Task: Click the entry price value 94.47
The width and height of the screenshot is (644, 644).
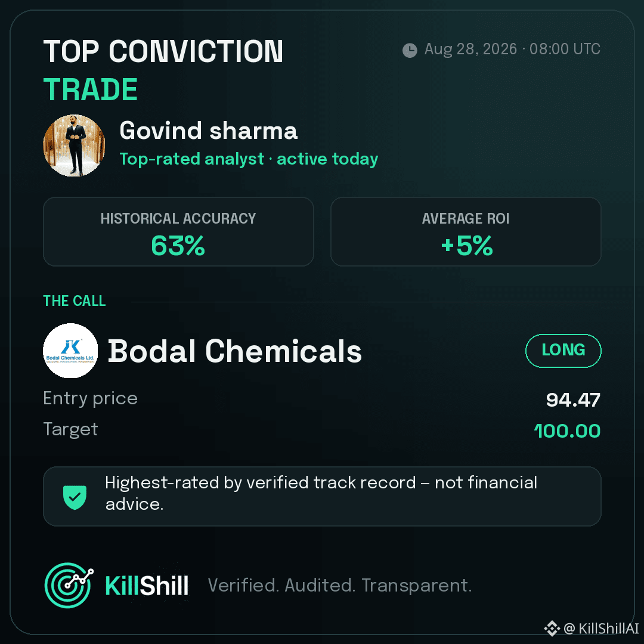Action: (573, 400)
